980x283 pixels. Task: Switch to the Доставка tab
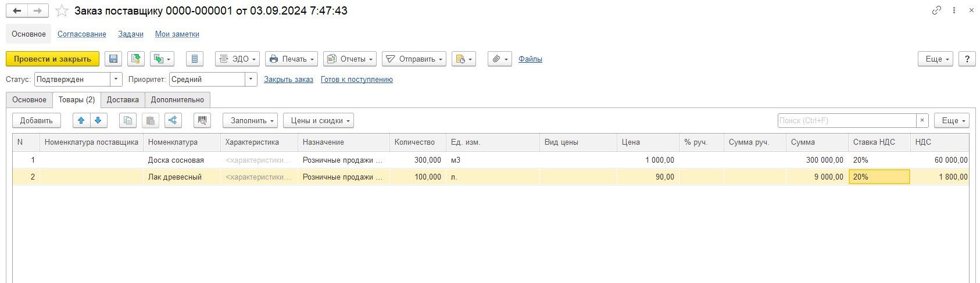coord(123,100)
